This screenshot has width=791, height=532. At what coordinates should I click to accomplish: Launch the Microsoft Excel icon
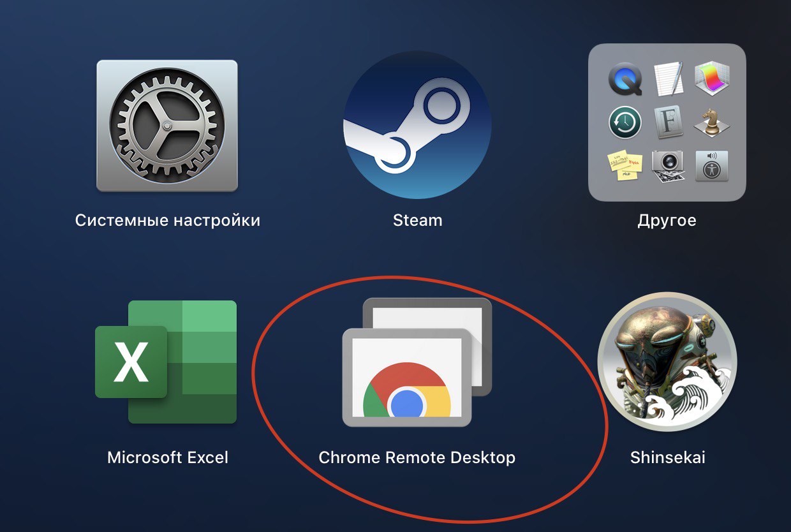click(x=166, y=362)
